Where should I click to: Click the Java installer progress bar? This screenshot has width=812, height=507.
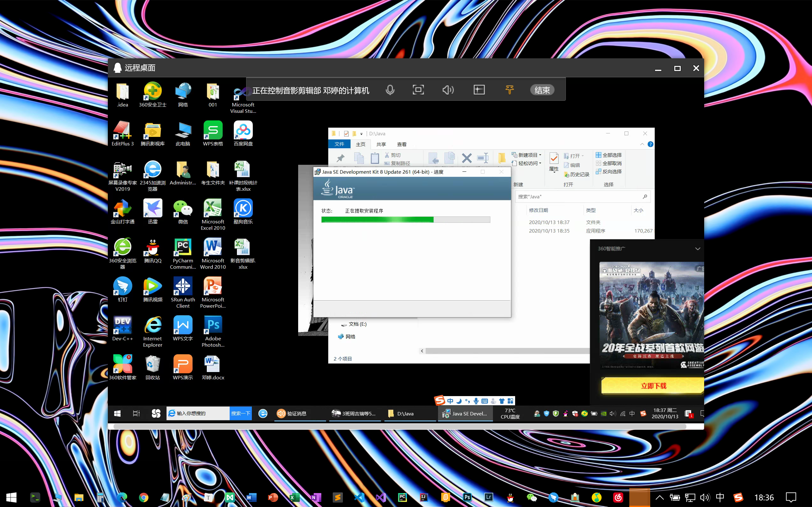tap(405, 220)
